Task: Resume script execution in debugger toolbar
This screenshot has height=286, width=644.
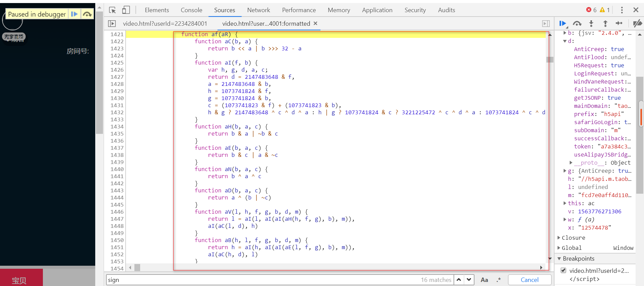Action: pos(563,23)
